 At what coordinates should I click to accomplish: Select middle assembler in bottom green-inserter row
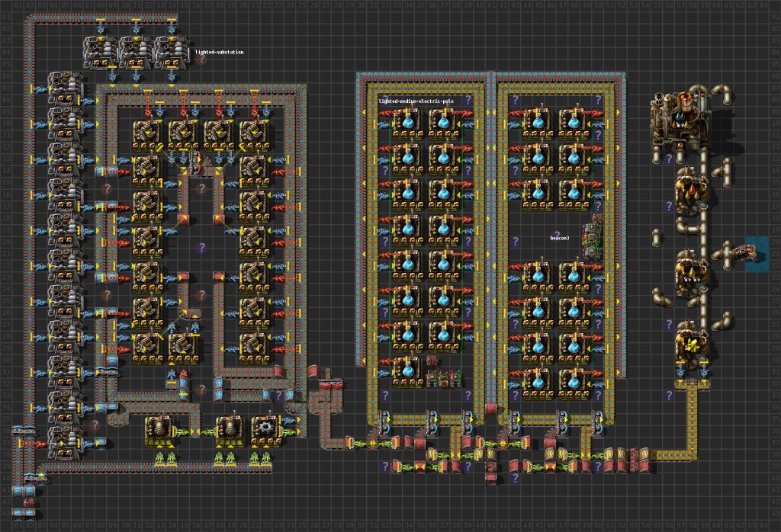(x=230, y=431)
